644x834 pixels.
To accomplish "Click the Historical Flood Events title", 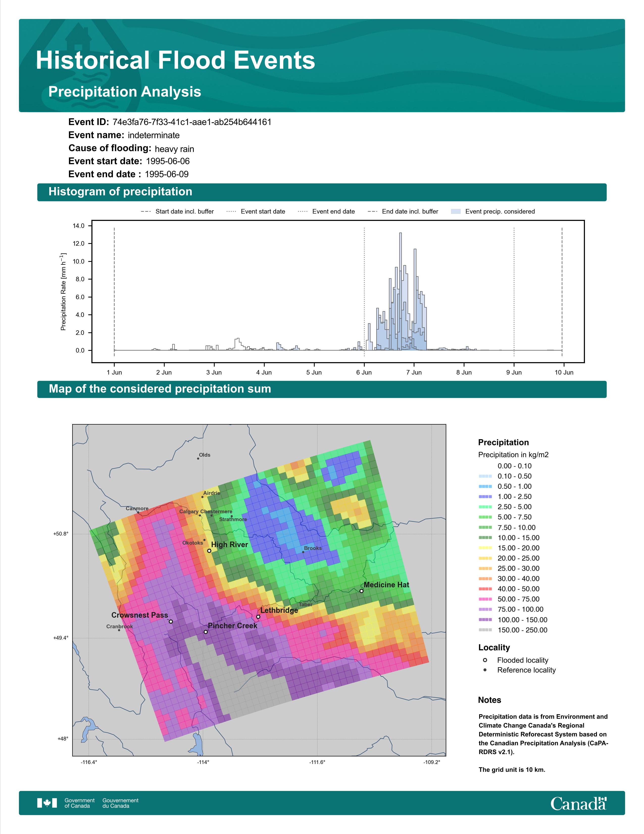I will click(x=176, y=60).
